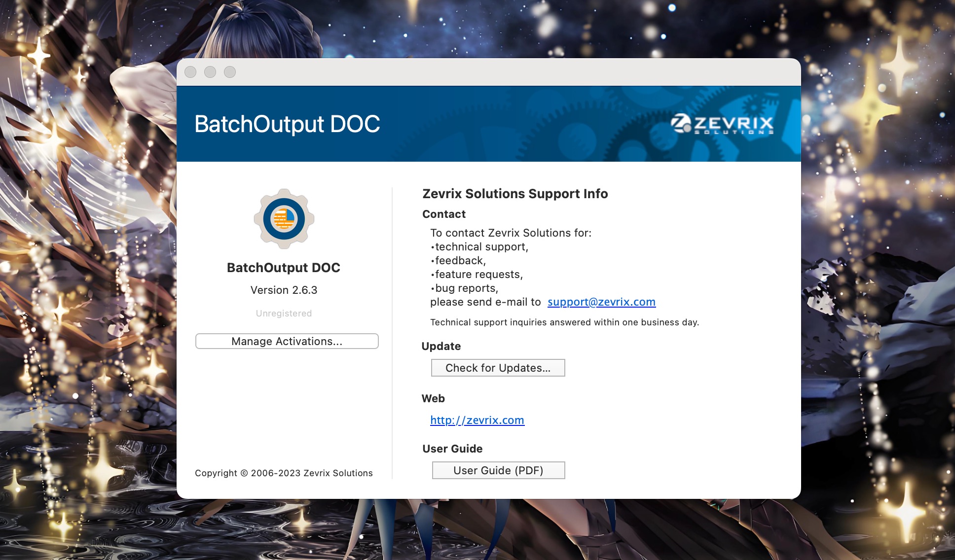The height and width of the screenshot is (560, 955).
Task: Click the feature requests bullet line
Action: [477, 274]
